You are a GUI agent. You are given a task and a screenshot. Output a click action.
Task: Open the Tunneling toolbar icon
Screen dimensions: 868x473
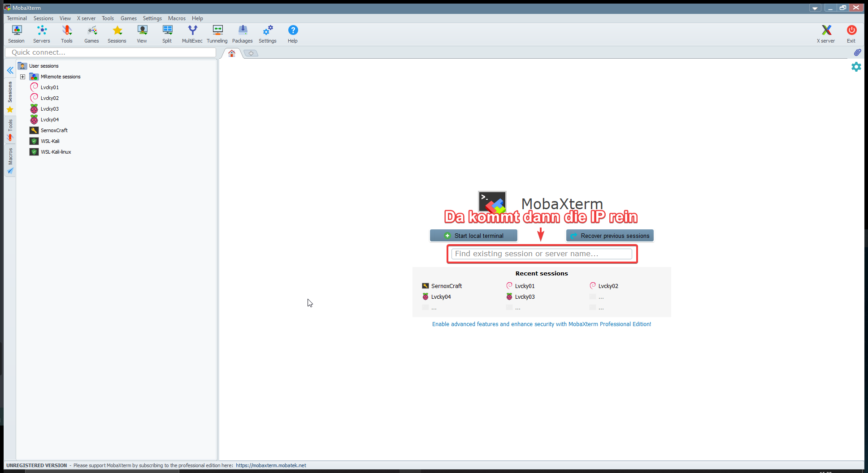217,34
